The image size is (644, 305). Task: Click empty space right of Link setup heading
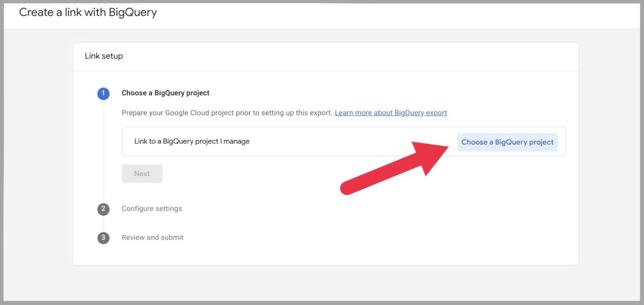(342, 56)
